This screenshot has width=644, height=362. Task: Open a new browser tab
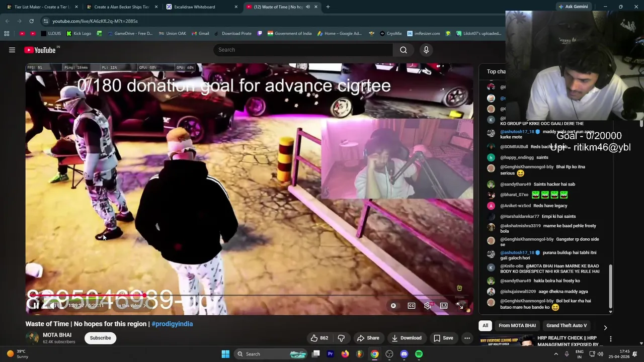coord(328,7)
